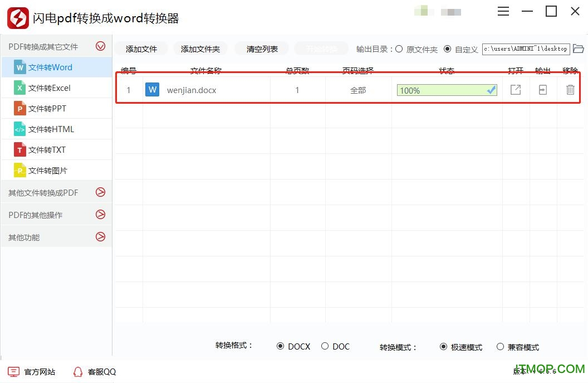Open the hamburger menu

tap(503, 11)
